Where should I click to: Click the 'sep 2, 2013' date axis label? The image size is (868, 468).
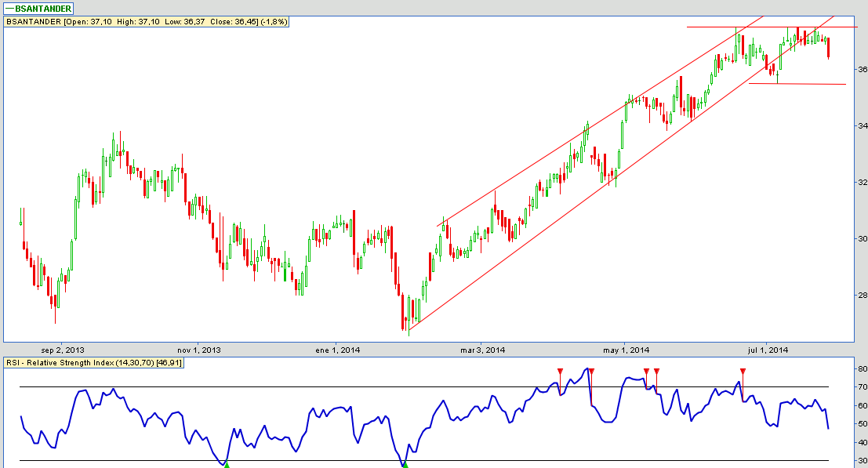[62, 350]
